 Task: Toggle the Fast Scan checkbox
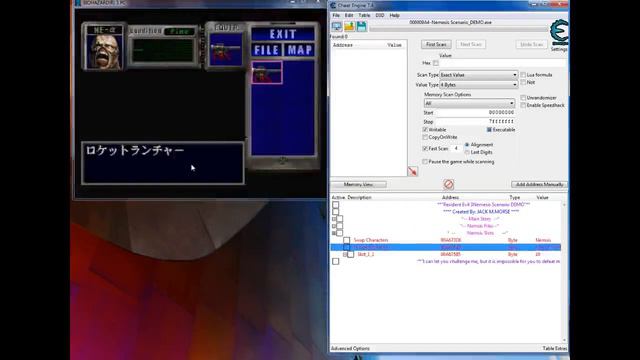[425, 149]
